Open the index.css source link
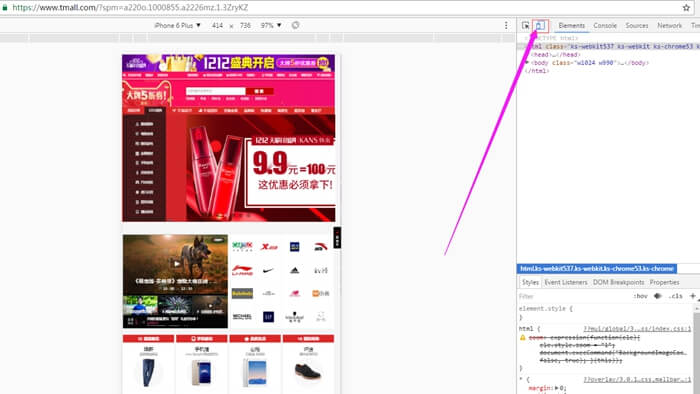This screenshot has height=394, width=700. coord(637,329)
